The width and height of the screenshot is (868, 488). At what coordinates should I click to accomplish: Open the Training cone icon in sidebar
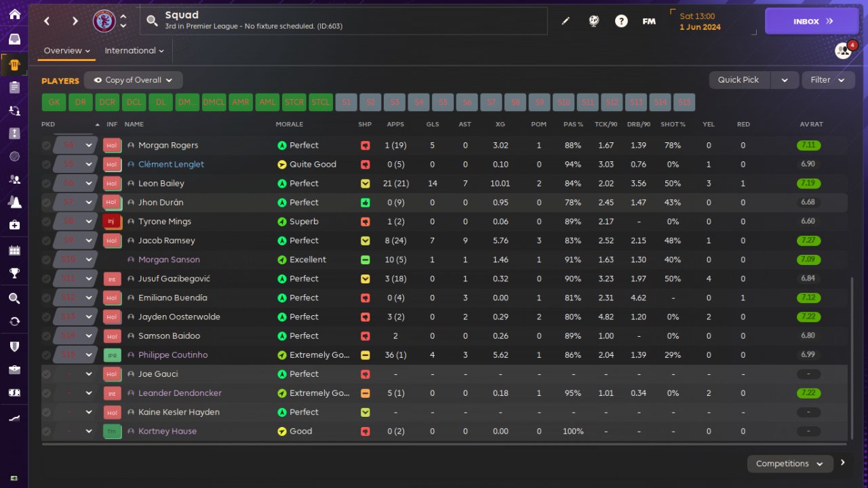pyautogui.click(x=14, y=201)
